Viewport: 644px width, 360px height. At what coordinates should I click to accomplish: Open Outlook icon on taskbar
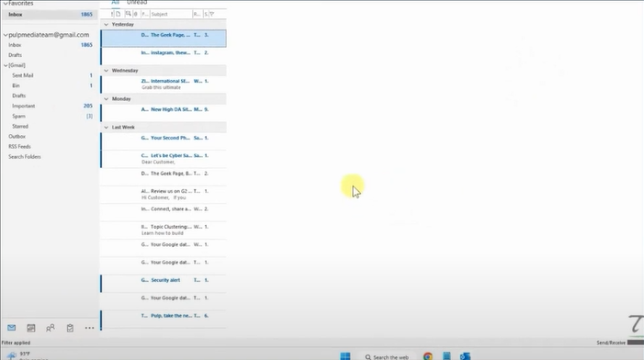pyautogui.click(x=465, y=356)
